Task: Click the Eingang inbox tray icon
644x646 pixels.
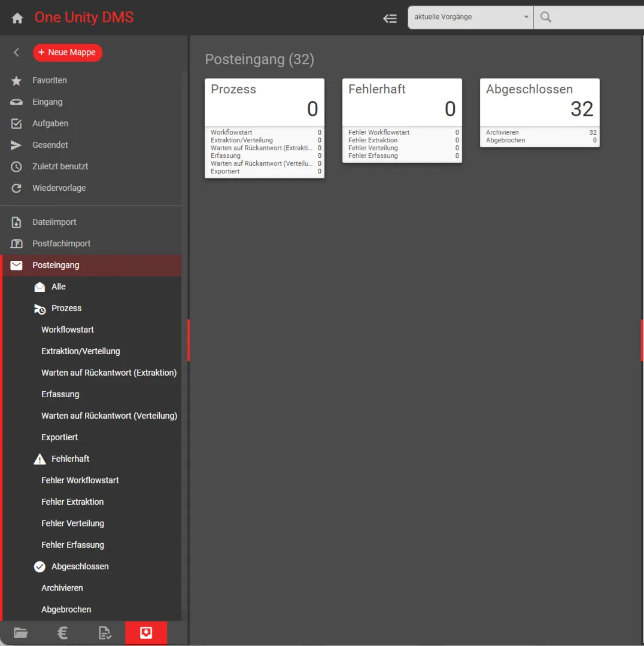Action: (17, 102)
